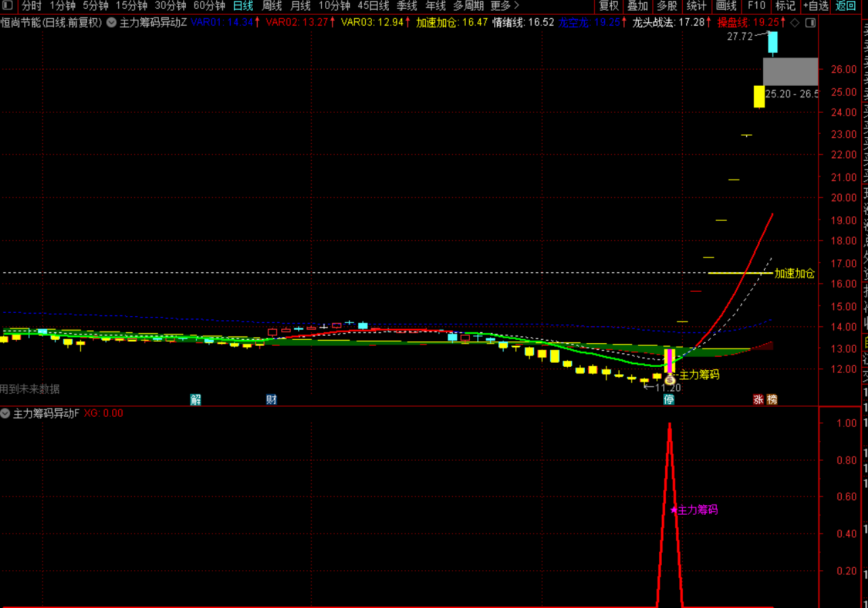The image size is (868, 608).
Task: Open the 更多 periods expander
Action: [x=504, y=6]
